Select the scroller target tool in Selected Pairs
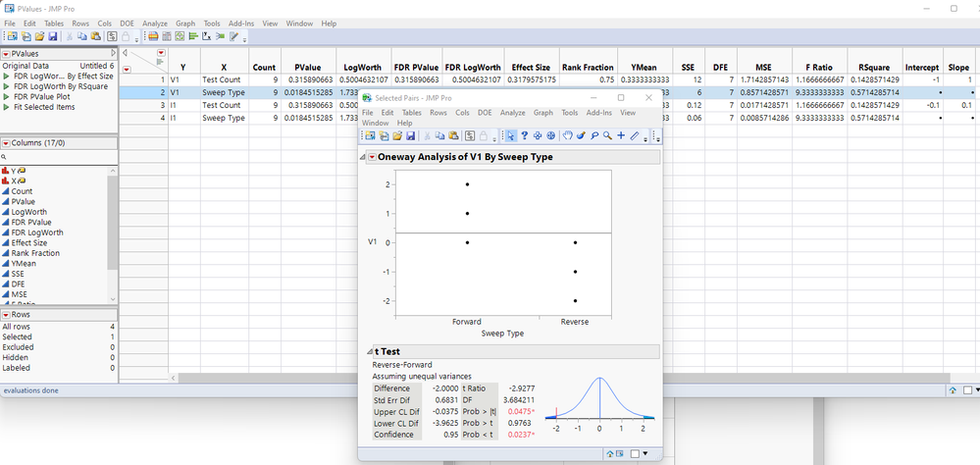Viewport: 980px width, 465px height. click(x=551, y=135)
